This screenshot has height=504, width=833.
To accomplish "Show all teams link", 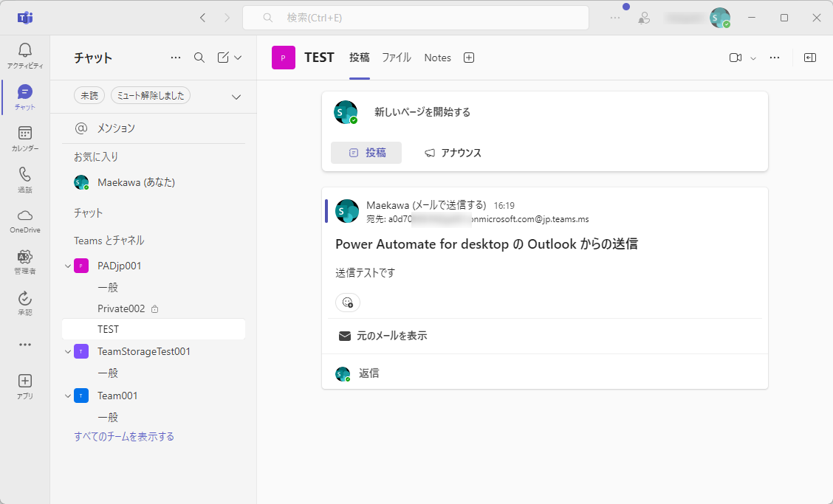I will pyautogui.click(x=124, y=437).
